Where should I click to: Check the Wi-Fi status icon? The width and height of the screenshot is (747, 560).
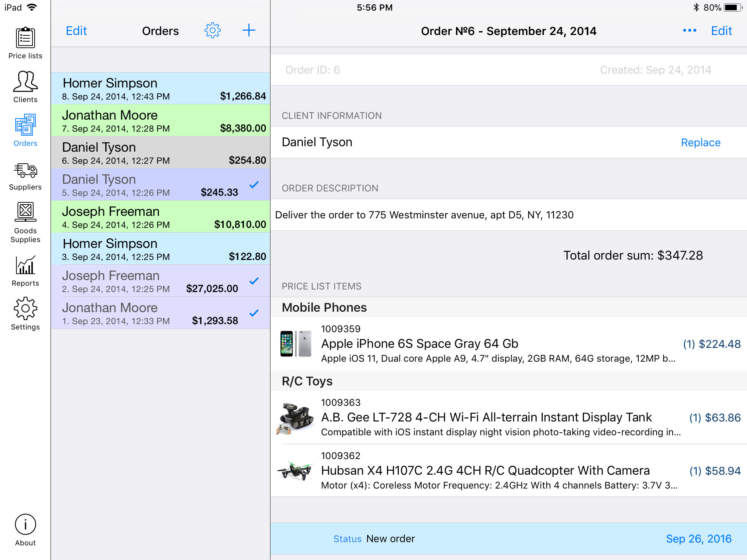(32, 7)
